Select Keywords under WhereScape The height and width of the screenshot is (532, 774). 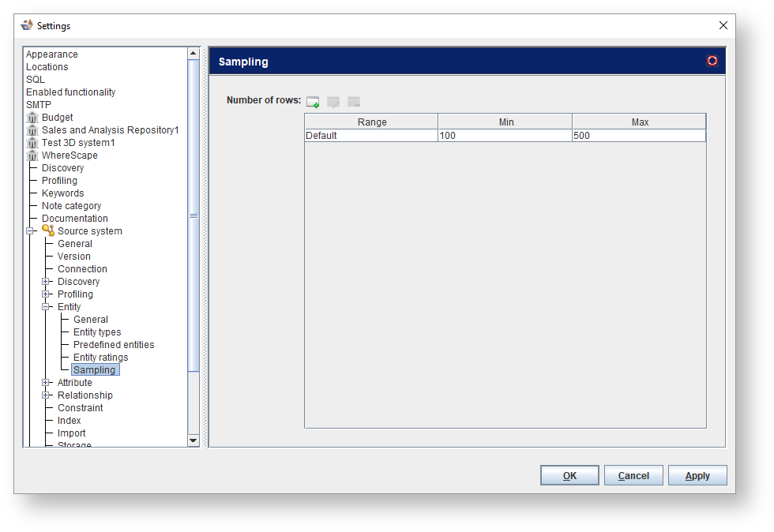pos(62,193)
